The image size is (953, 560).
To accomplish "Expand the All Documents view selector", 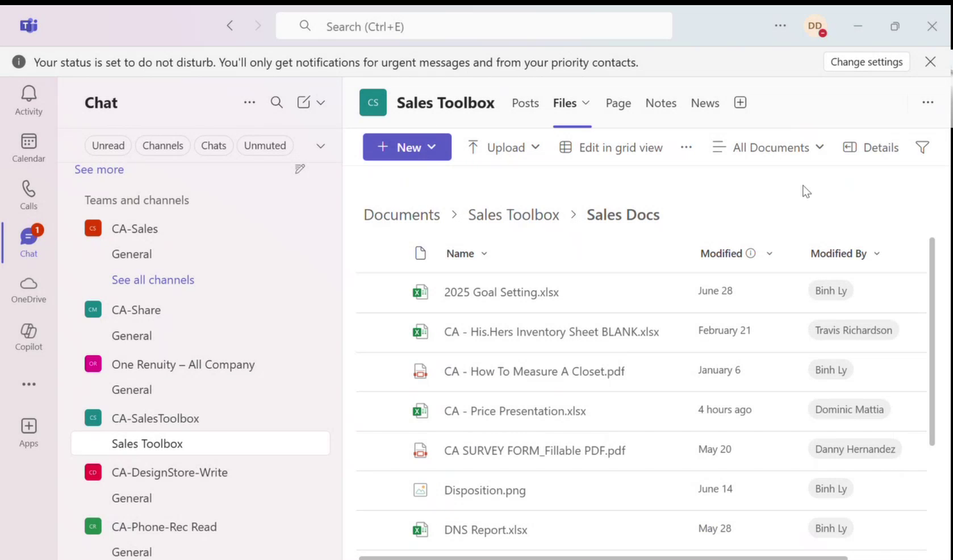I will coord(768,147).
